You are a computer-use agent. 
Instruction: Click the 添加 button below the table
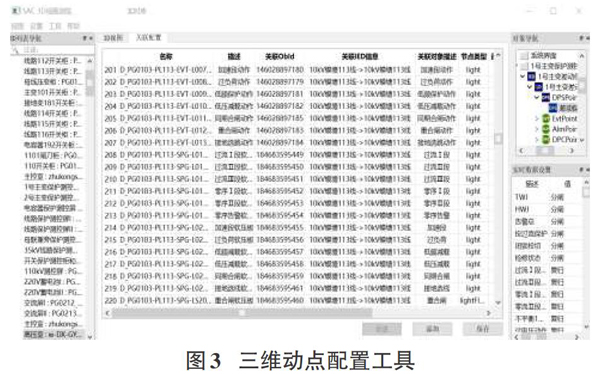[432, 329]
